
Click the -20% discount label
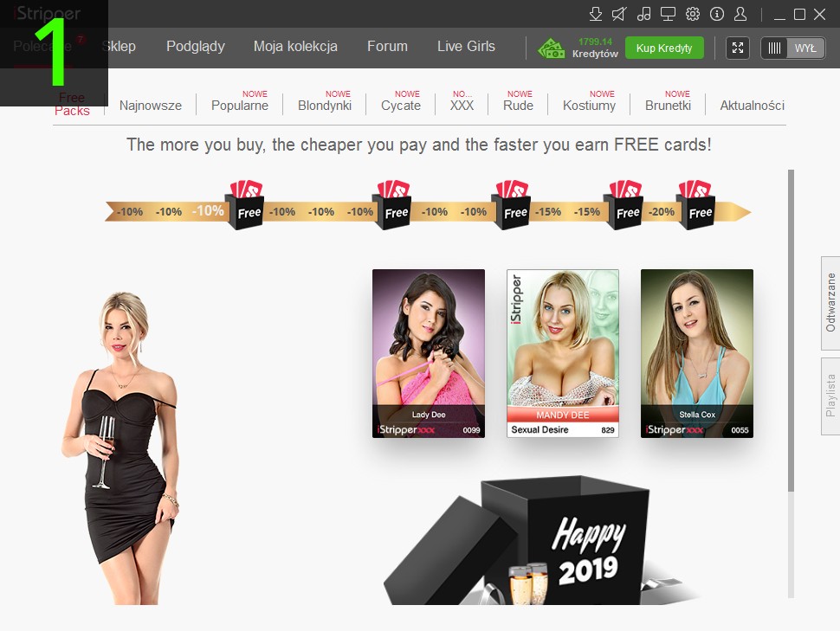(x=662, y=211)
